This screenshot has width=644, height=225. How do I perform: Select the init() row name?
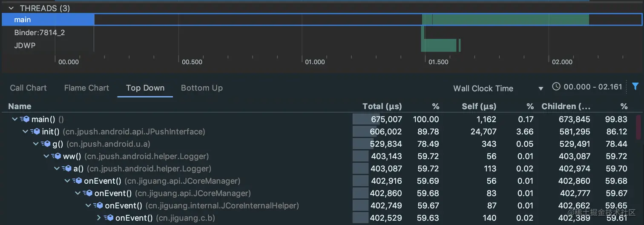(51, 132)
